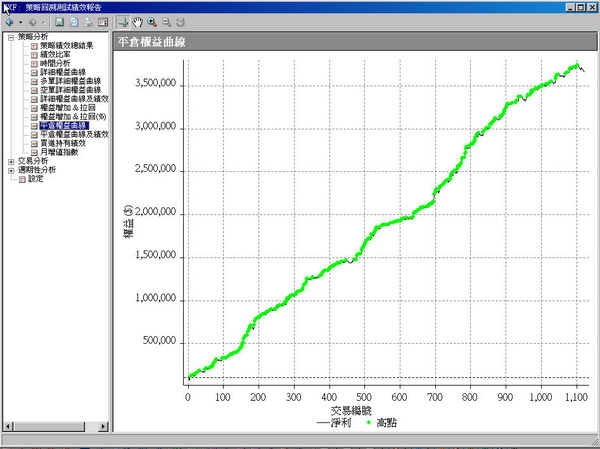Select 績效比率 in the tree
This screenshot has width=600, height=449.
(55, 54)
